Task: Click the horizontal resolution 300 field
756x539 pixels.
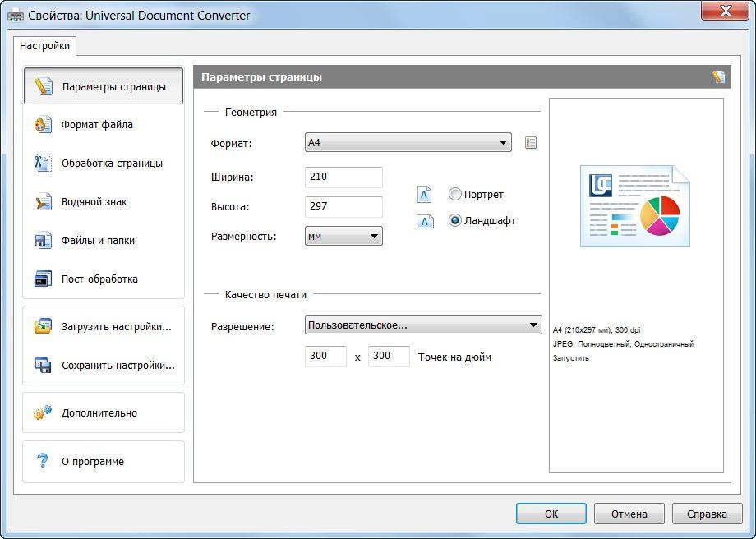Action: [x=325, y=357]
